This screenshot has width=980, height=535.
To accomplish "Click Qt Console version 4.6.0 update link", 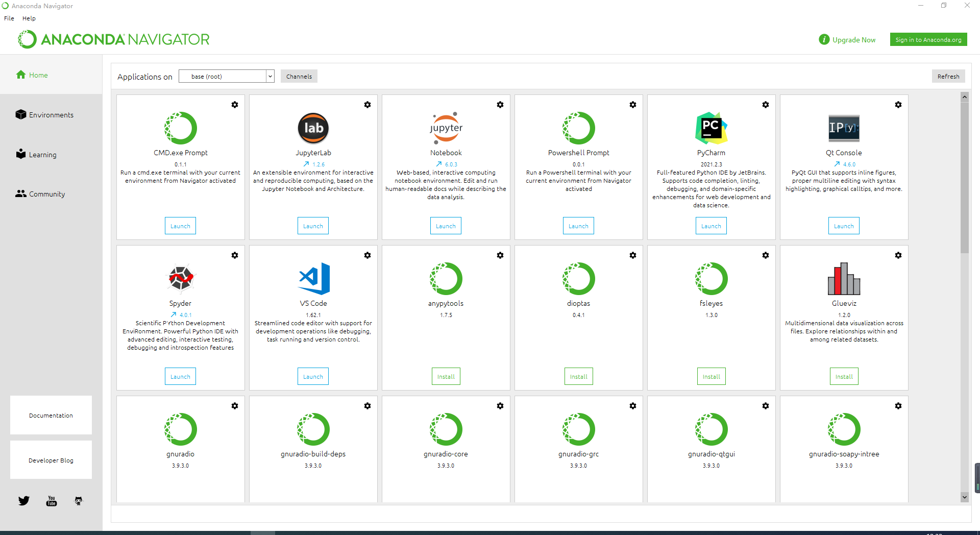I will click(845, 164).
